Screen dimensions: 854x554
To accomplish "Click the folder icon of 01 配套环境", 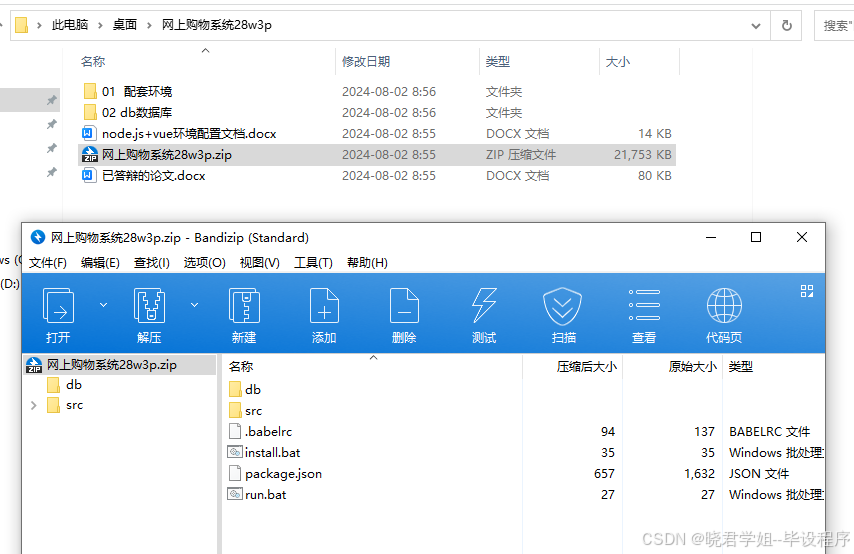I will tap(90, 91).
